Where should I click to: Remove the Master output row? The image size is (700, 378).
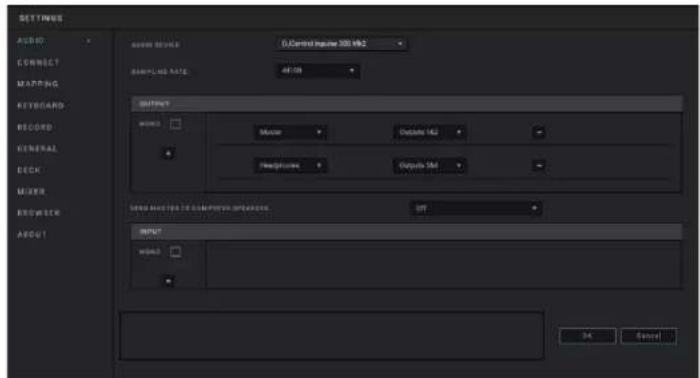click(x=539, y=132)
